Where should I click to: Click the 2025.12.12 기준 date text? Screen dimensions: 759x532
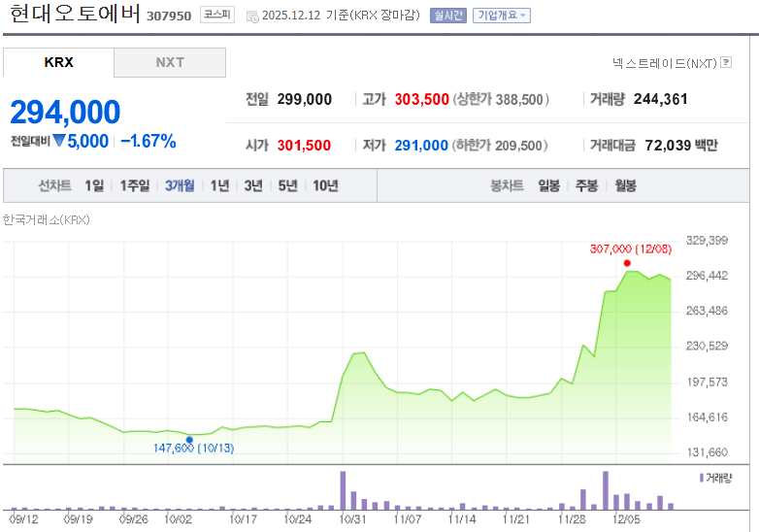306,16
